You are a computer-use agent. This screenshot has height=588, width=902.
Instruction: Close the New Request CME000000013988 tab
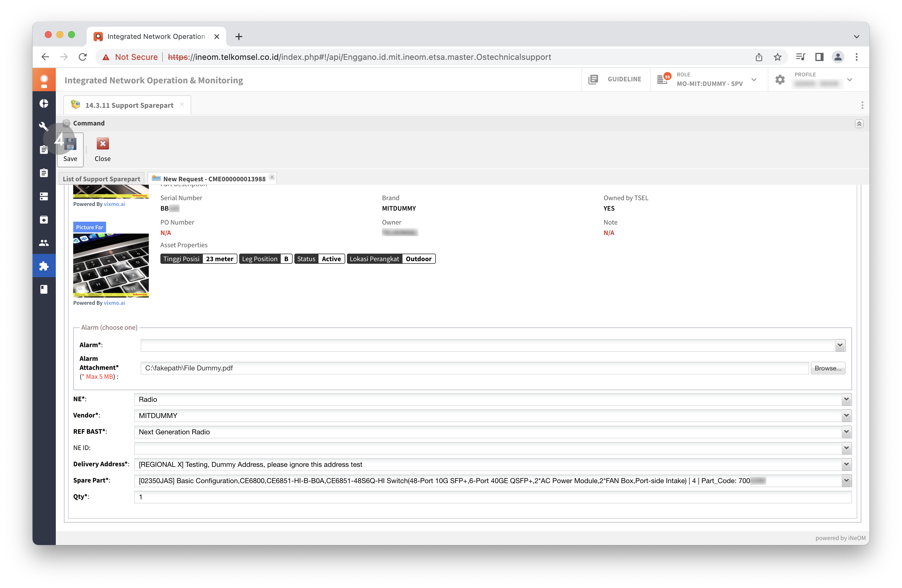coord(272,177)
